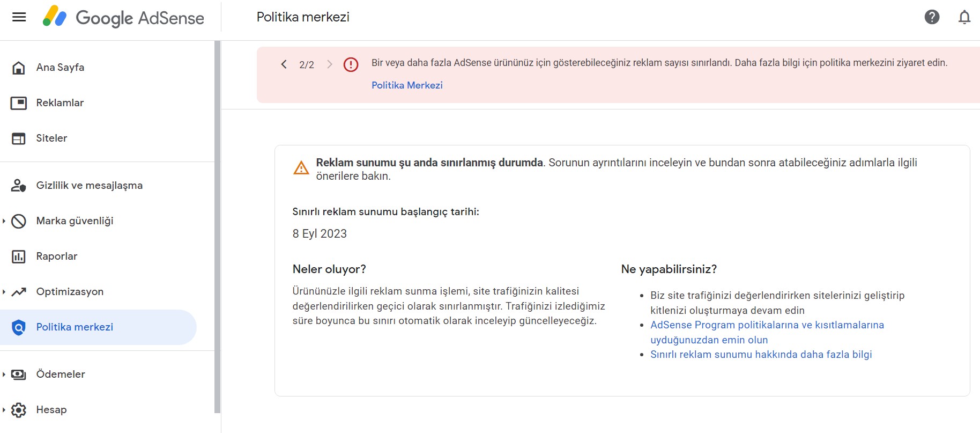The height and width of the screenshot is (433, 980).
Task: Expand the Ödemeler submenu arrow
Action: [x=4, y=375]
